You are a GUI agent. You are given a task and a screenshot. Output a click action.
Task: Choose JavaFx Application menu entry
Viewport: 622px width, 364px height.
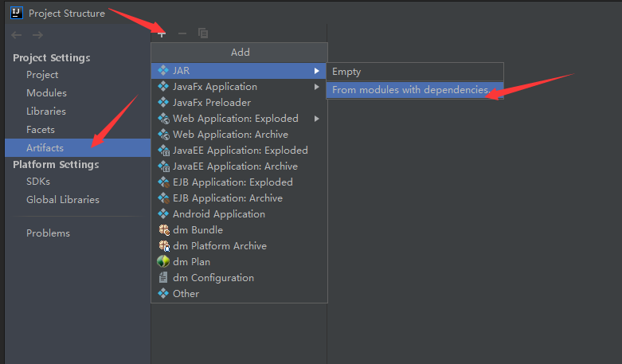click(x=239, y=87)
